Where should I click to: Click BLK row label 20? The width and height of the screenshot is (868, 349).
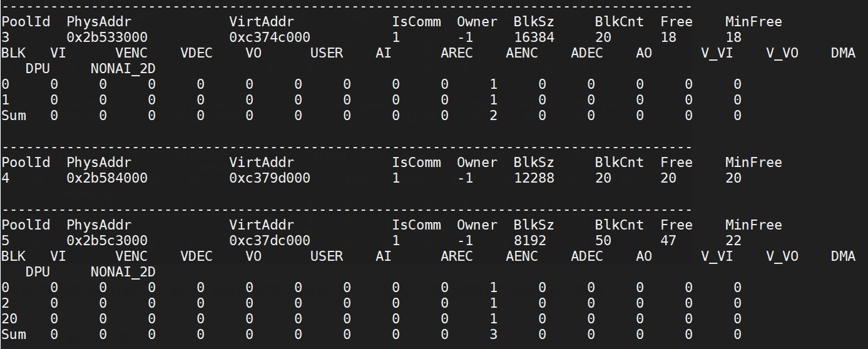[x=9, y=319]
